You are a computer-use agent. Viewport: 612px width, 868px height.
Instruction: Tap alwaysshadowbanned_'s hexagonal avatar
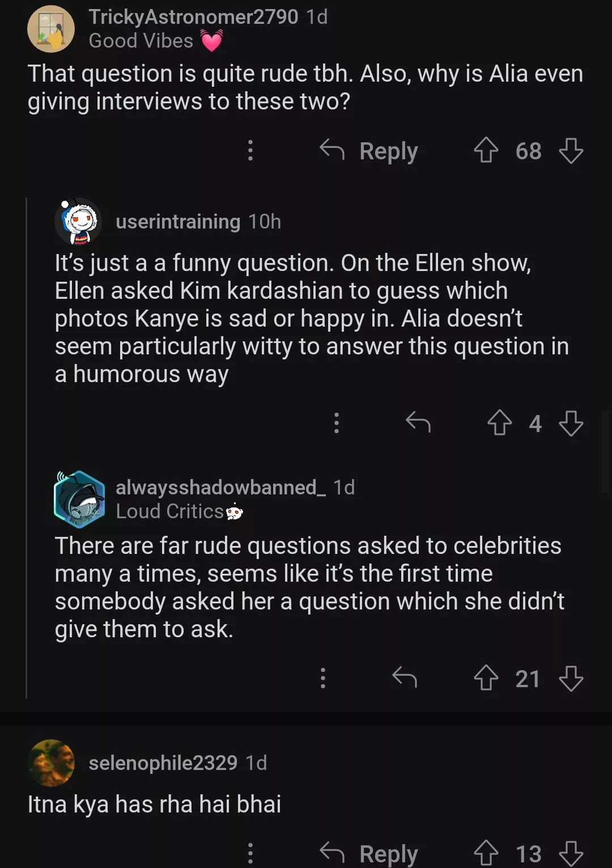pos(79,499)
